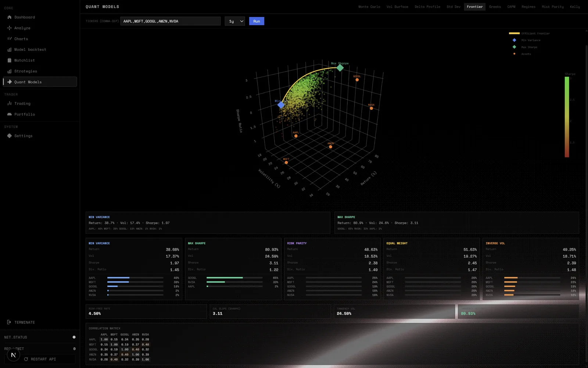This screenshot has width=588, height=368.
Task: Click the GOOGL weight bar in the Max Sharpe card
Action: point(234,278)
